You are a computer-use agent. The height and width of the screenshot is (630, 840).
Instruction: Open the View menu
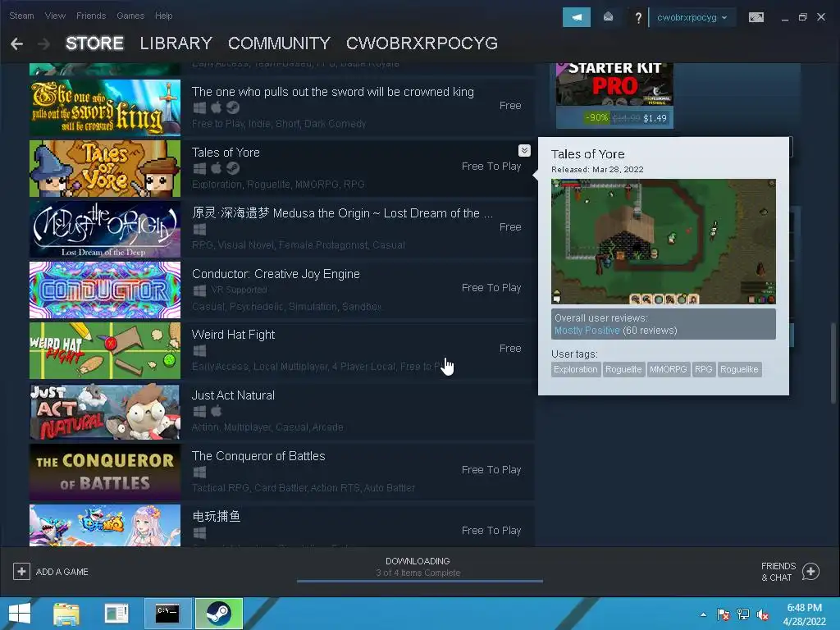[55, 16]
